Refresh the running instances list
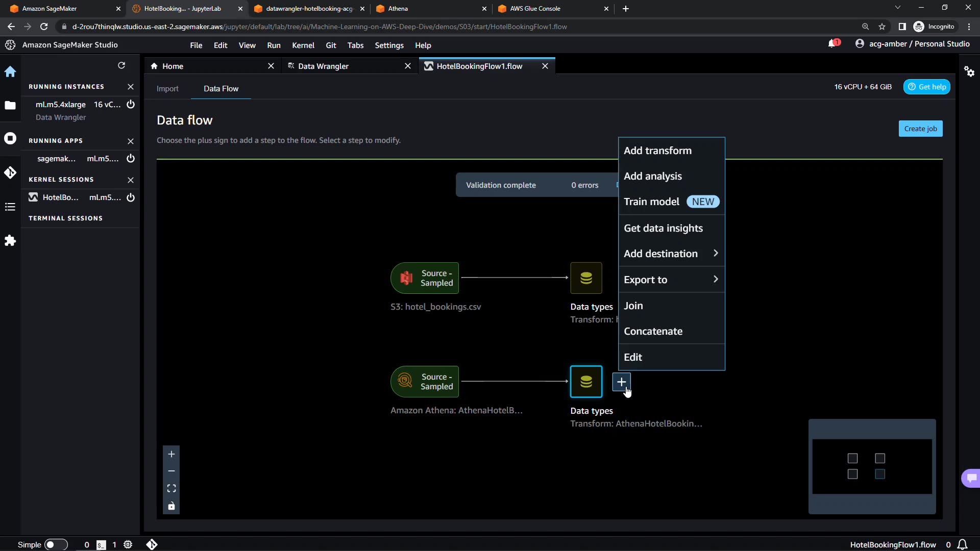Viewport: 980px width, 551px height. (121, 65)
